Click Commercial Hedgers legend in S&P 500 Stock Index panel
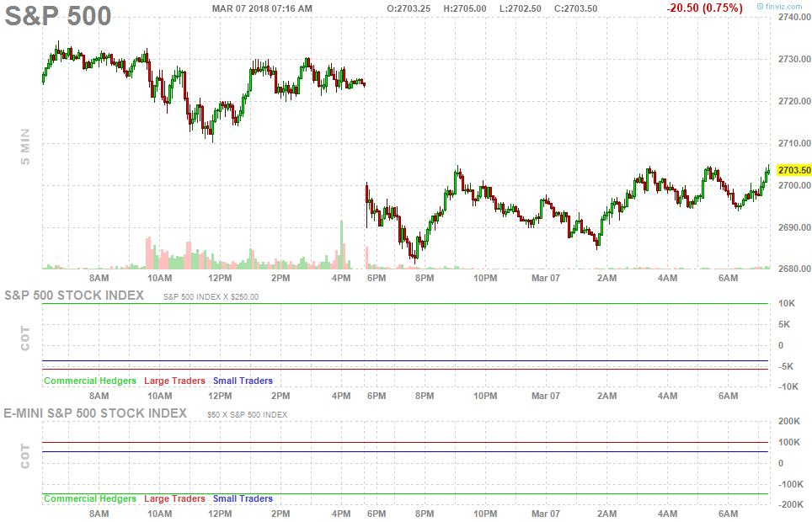The width and height of the screenshot is (812, 522). [90, 381]
